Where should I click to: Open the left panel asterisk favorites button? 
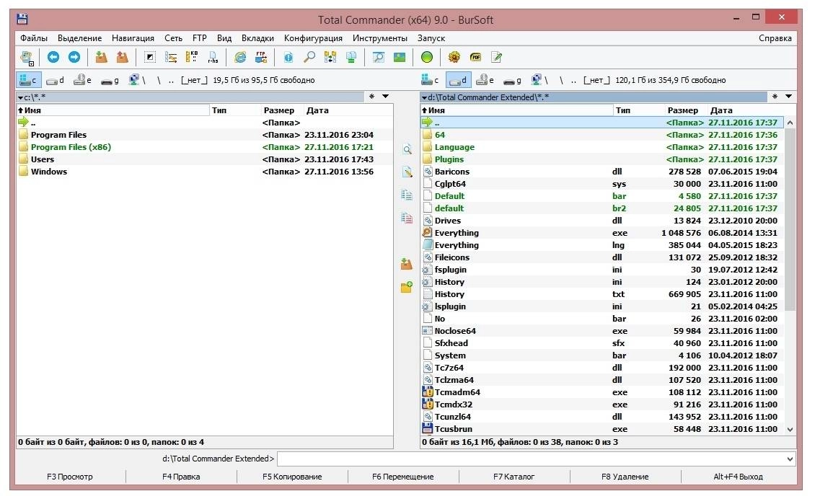[371, 97]
